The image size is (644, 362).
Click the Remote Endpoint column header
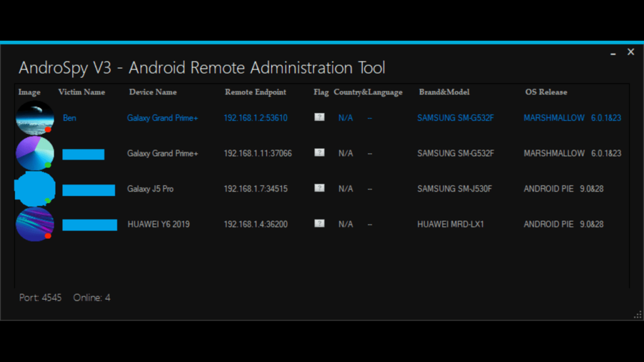(255, 92)
